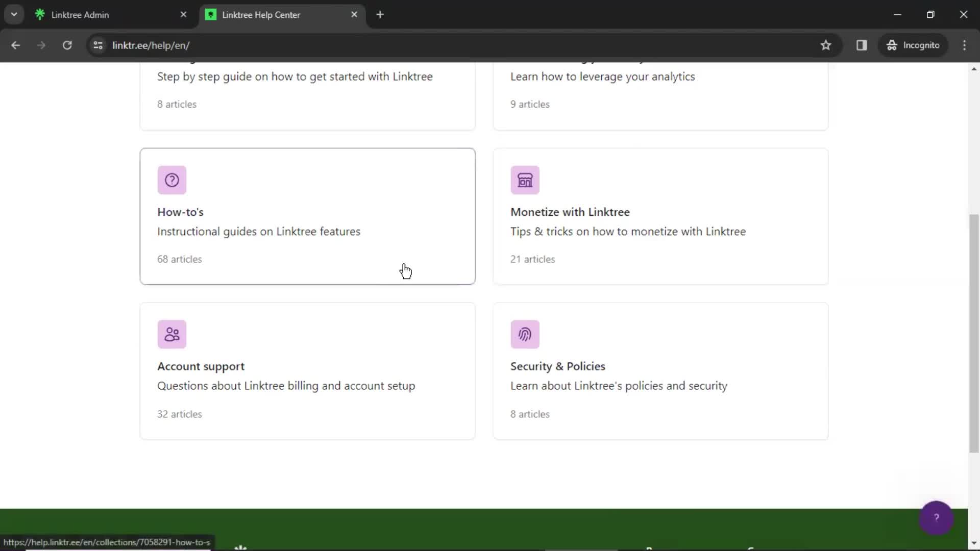The height and width of the screenshot is (551, 980).
Task: Open the How-to's collection title
Action: (x=180, y=212)
